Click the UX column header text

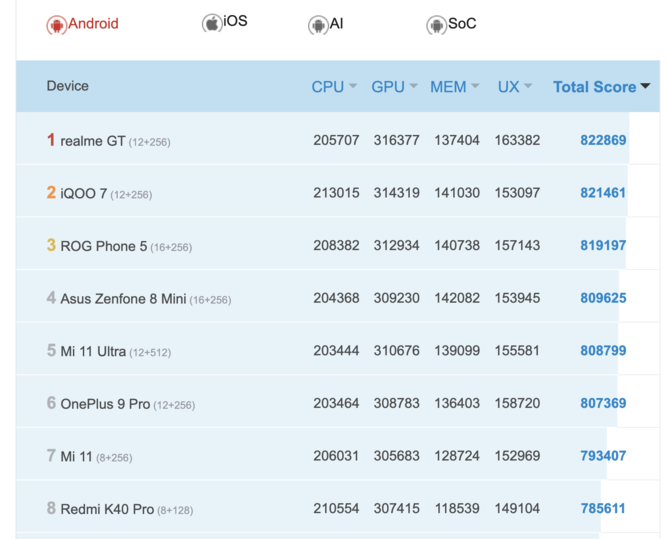[x=508, y=87]
